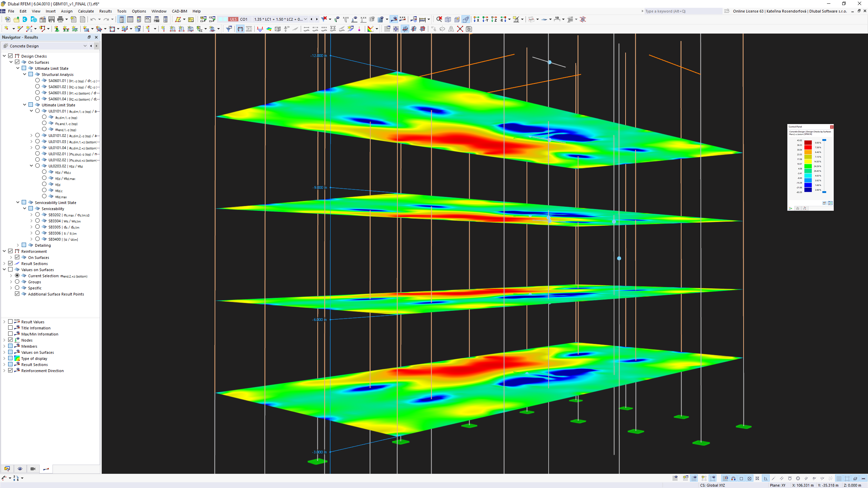Uncheck the Reinforcement checkbox in Navigator

(x=10, y=251)
